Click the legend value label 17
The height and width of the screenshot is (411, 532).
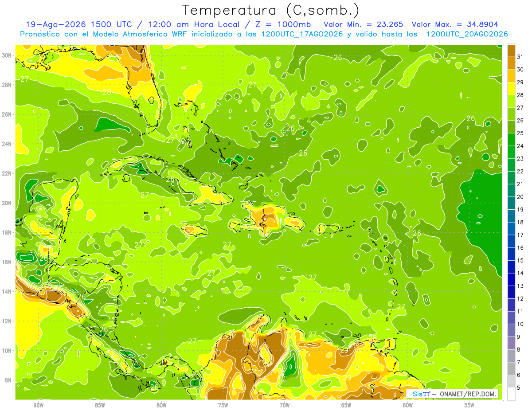point(520,235)
